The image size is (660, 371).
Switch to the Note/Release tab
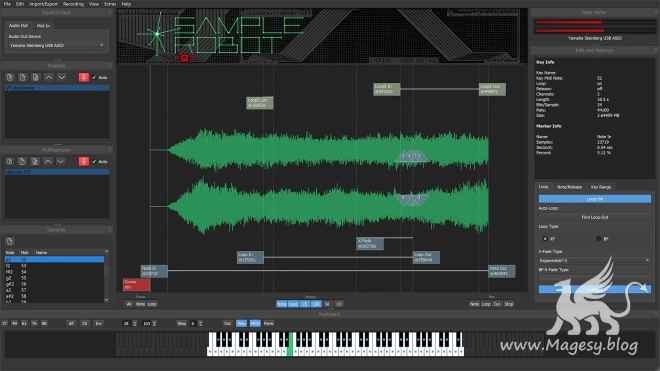click(570, 187)
